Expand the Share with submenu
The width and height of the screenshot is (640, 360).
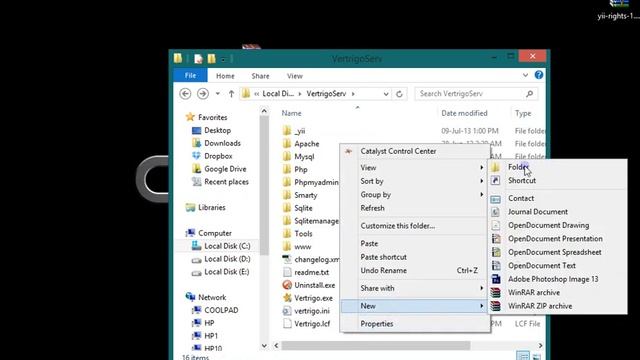coord(415,288)
